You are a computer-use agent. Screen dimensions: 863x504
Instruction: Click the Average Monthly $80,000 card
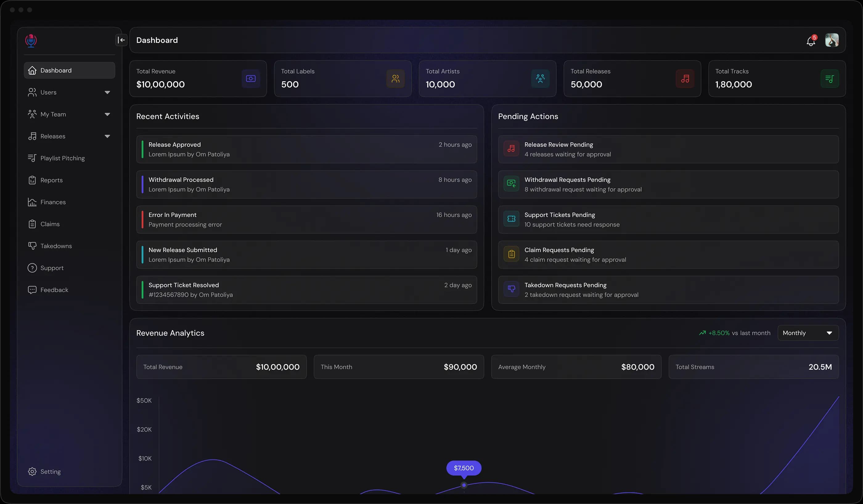pyautogui.click(x=576, y=367)
